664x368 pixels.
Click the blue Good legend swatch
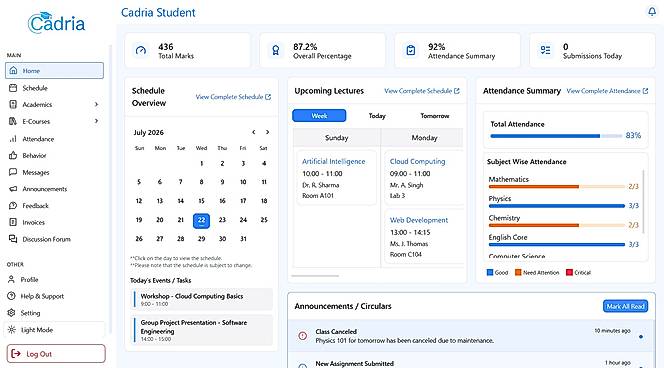click(x=490, y=272)
